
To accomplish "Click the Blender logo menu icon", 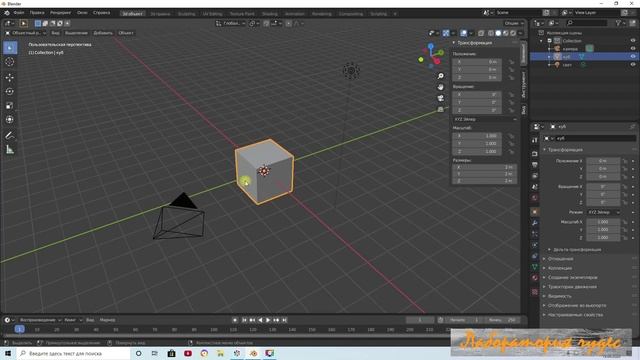I will 7,13.
